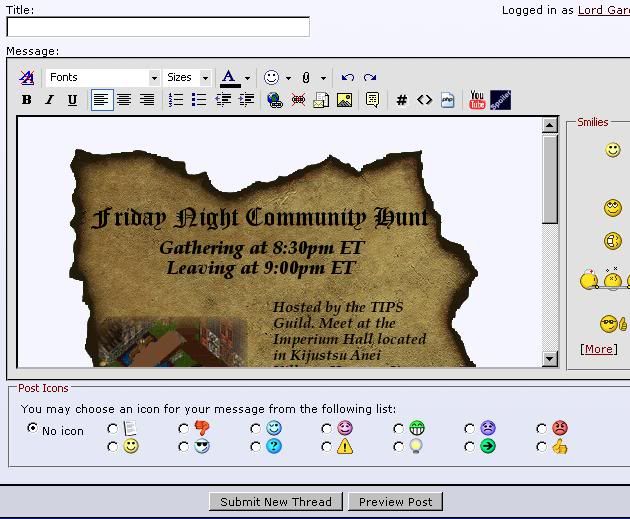Select the No icon radio button

(x=33, y=428)
